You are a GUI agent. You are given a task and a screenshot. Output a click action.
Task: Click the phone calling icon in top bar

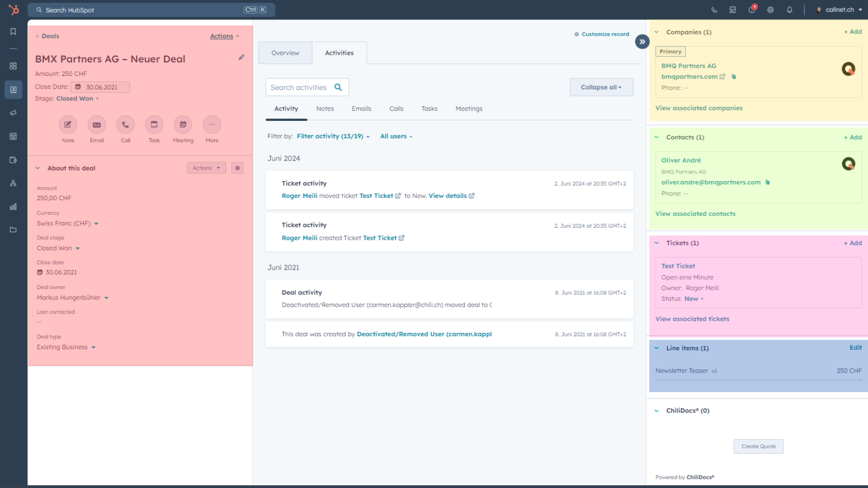click(714, 10)
